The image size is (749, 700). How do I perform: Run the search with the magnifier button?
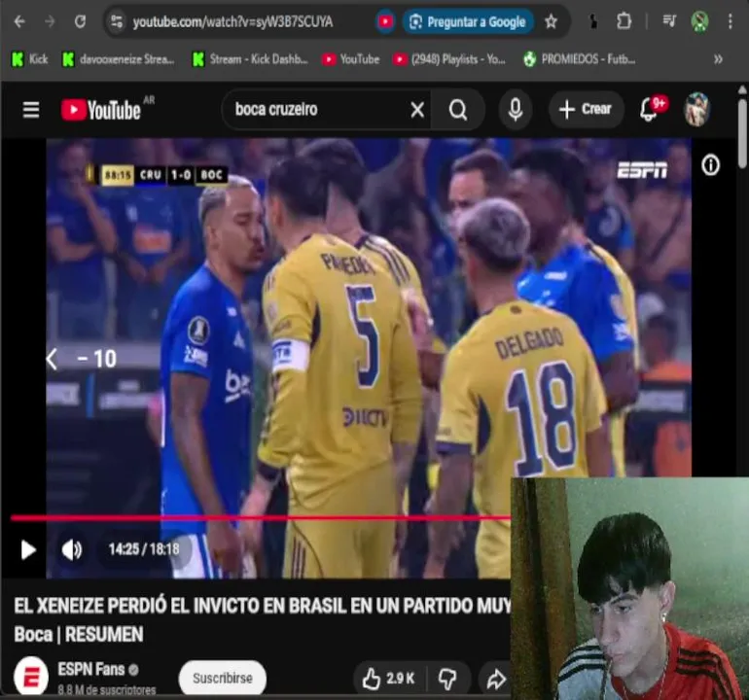(457, 110)
